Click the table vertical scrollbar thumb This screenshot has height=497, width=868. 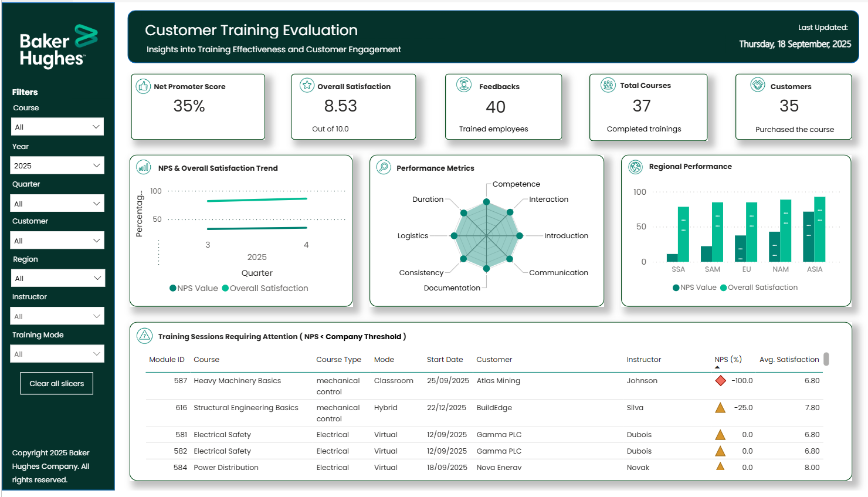pyautogui.click(x=826, y=359)
